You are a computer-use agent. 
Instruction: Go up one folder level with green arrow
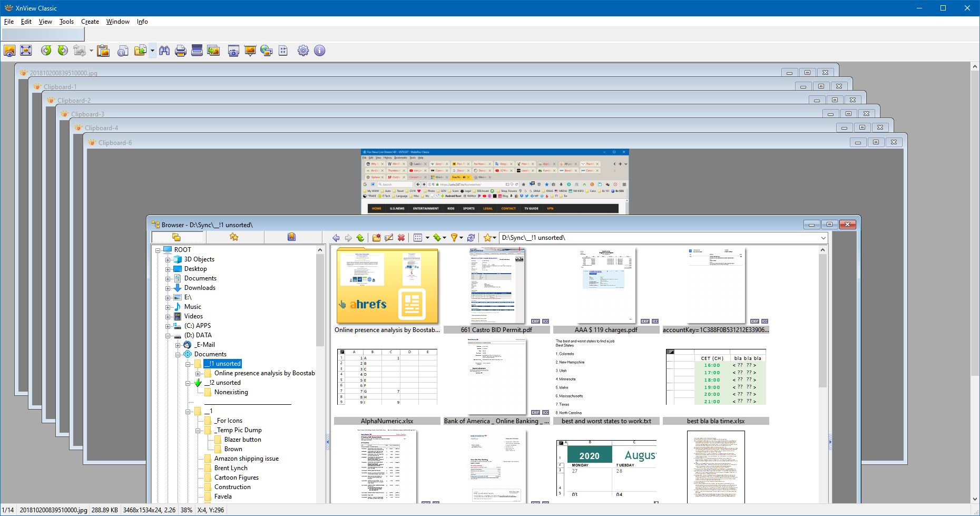pyautogui.click(x=360, y=238)
